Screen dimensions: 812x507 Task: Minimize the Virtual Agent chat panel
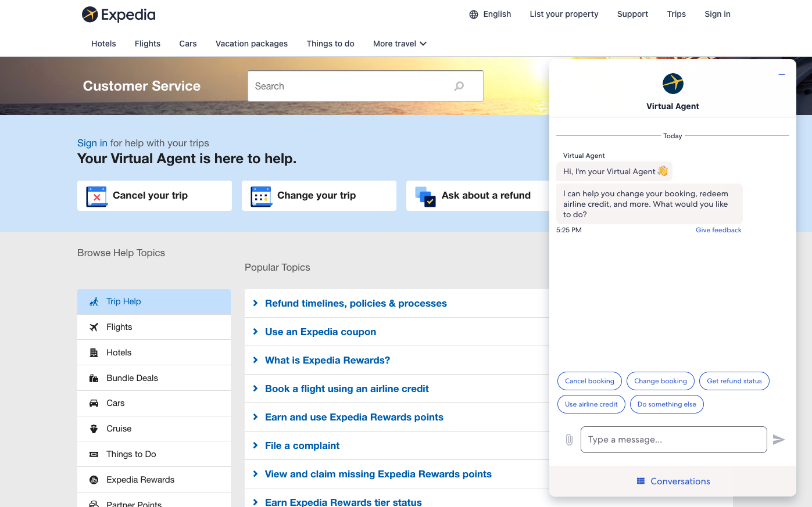pos(782,74)
